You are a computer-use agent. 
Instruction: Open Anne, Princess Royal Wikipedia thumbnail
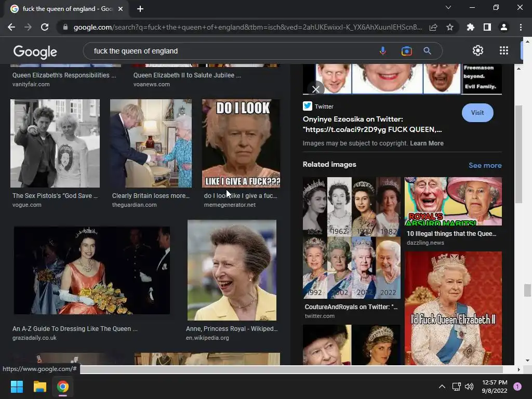232,270
